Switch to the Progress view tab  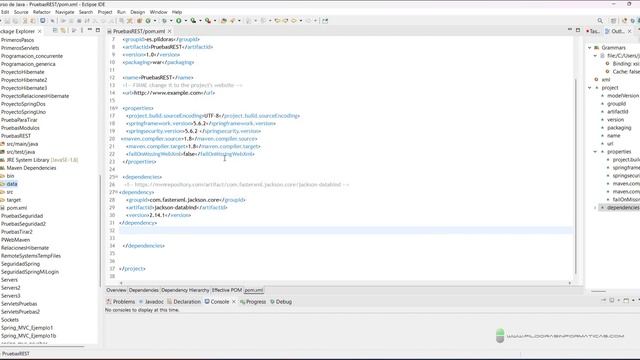pos(253,302)
